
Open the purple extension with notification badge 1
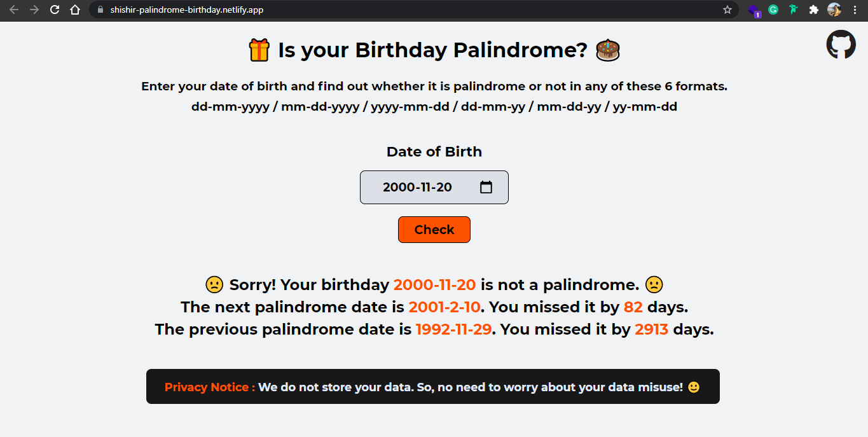[x=753, y=10]
